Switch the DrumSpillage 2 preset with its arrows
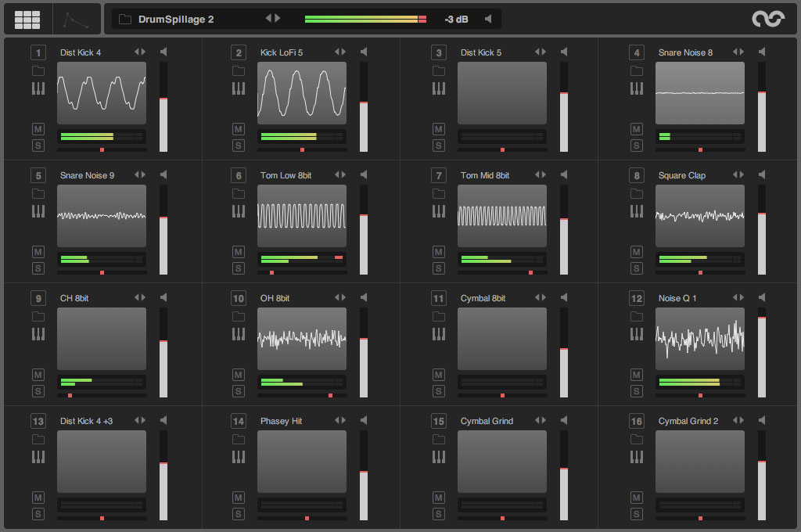The height and width of the screenshot is (532, 801). pyautogui.click(x=272, y=19)
